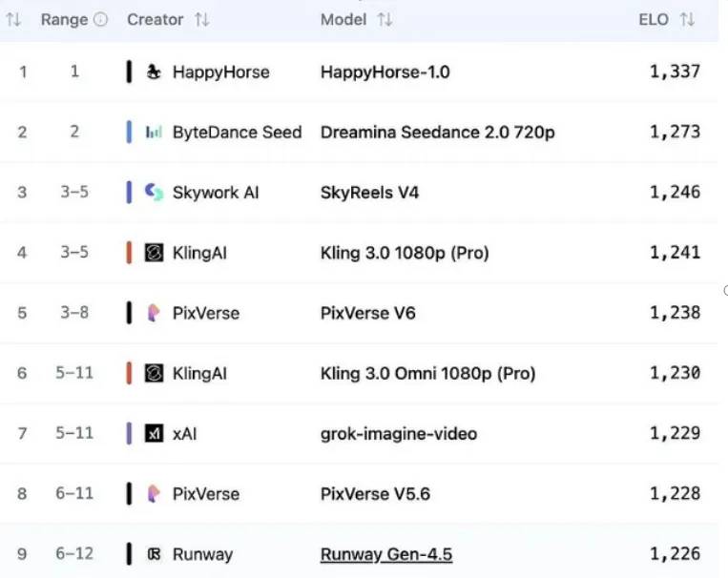The height and width of the screenshot is (578, 728).
Task: Sort the table by ELO column
Action: pos(687,20)
